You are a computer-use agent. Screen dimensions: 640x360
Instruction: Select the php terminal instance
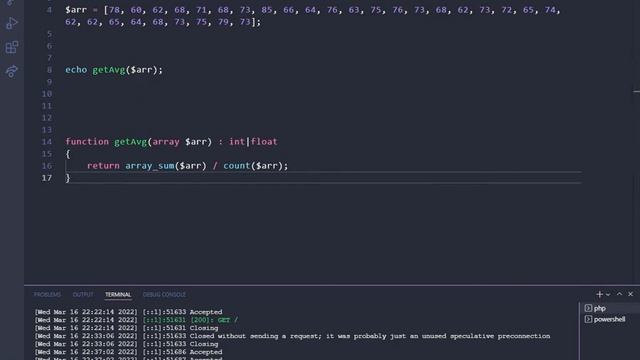610,308
